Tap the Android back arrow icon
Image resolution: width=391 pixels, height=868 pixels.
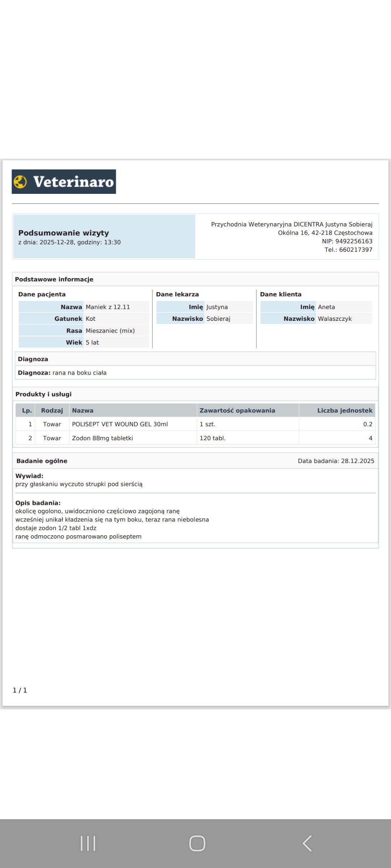point(307,843)
